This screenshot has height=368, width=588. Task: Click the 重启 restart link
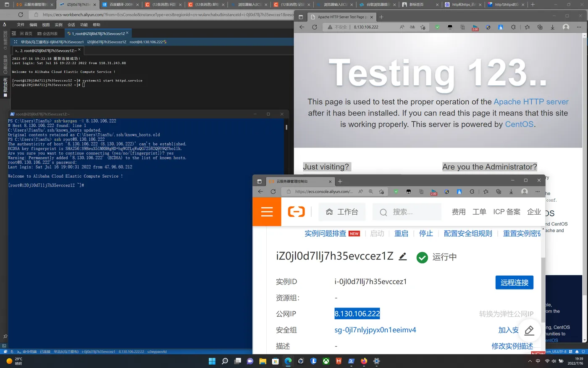pos(401,234)
